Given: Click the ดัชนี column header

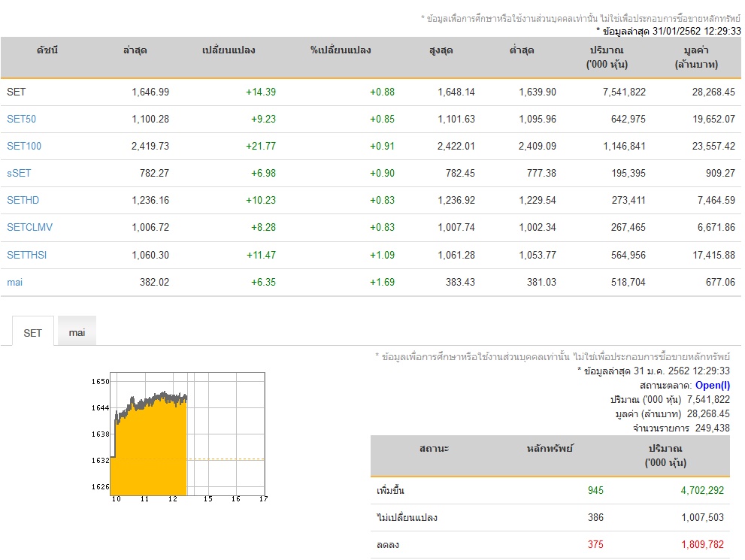Looking at the screenshot, I should click(47, 50).
